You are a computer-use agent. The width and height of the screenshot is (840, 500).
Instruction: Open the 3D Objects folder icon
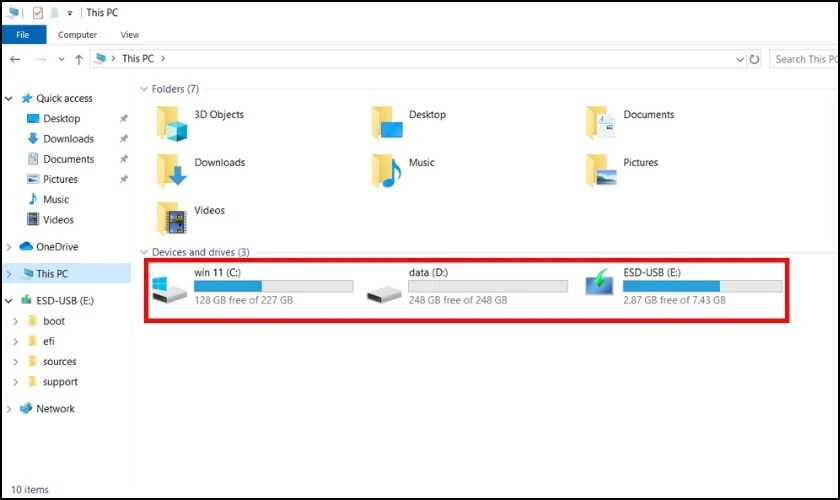(172, 123)
